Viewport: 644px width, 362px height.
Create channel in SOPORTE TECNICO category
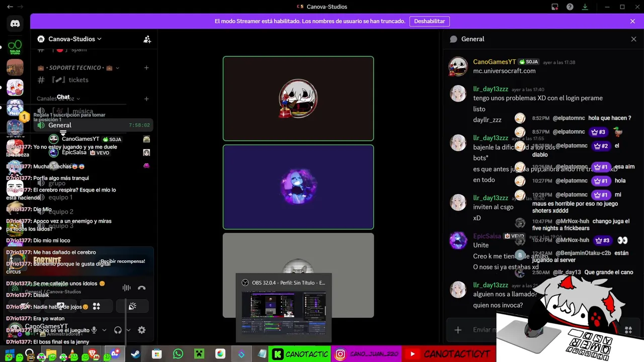coord(146,68)
